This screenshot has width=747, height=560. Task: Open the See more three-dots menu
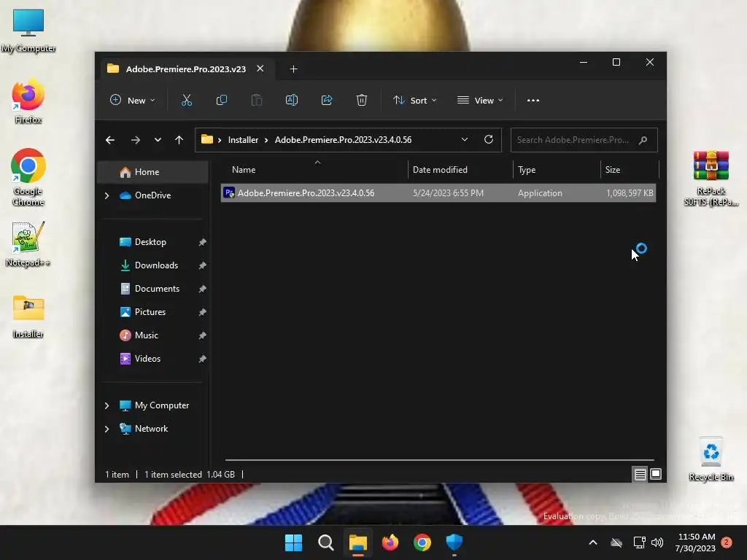[533, 101]
